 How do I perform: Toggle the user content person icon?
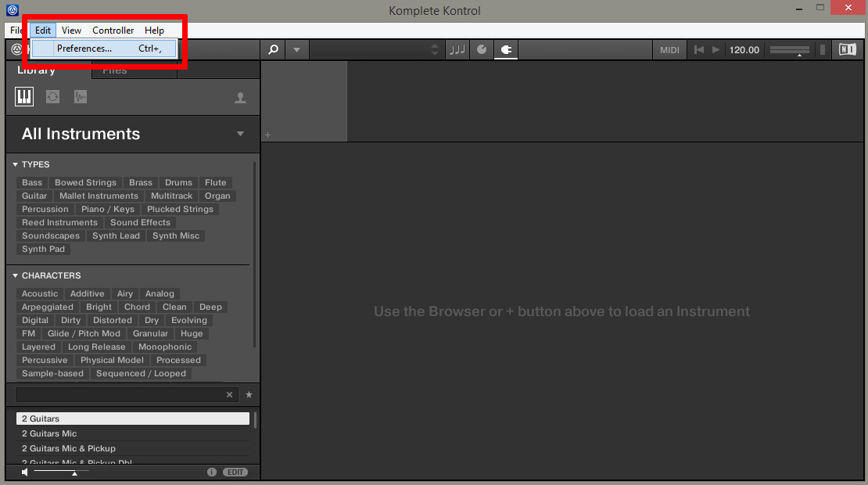tap(240, 98)
